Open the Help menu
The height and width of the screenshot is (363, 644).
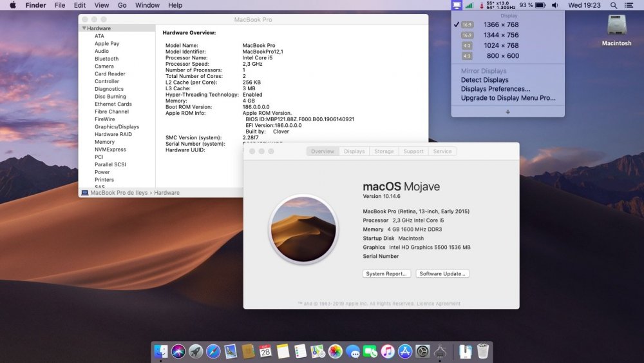tap(175, 5)
